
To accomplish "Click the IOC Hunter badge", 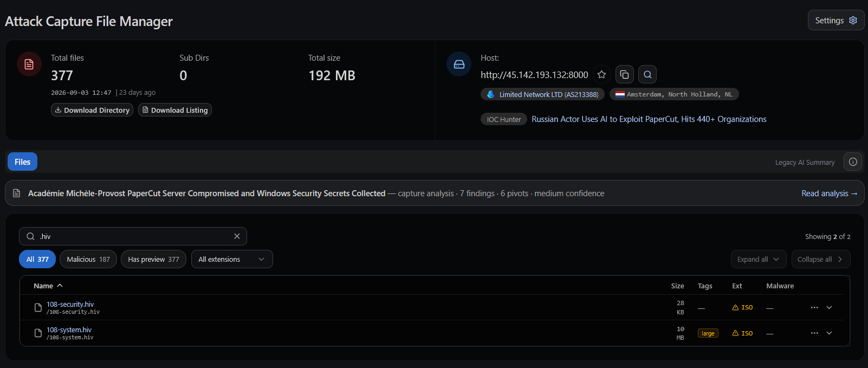I will (x=504, y=119).
